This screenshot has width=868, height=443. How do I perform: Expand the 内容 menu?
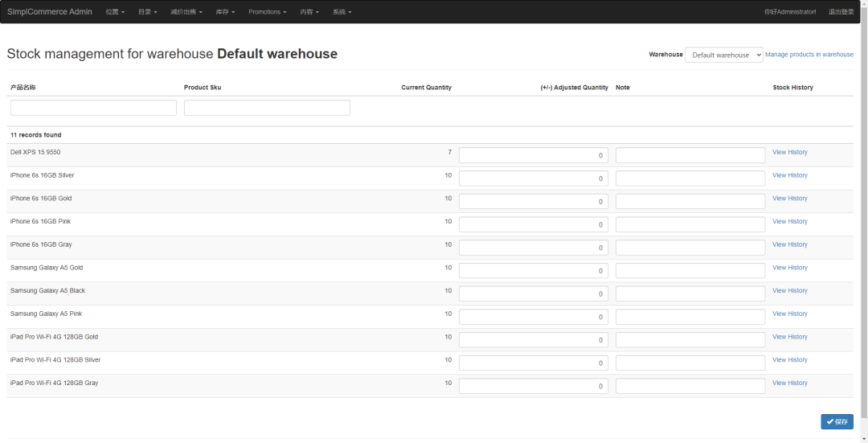[309, 11]
